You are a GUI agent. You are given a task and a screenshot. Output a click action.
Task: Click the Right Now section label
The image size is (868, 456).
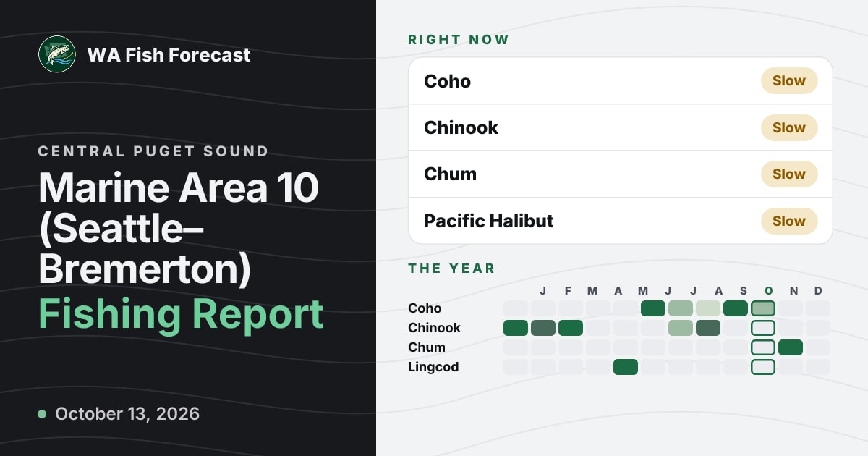coord(459,40)
